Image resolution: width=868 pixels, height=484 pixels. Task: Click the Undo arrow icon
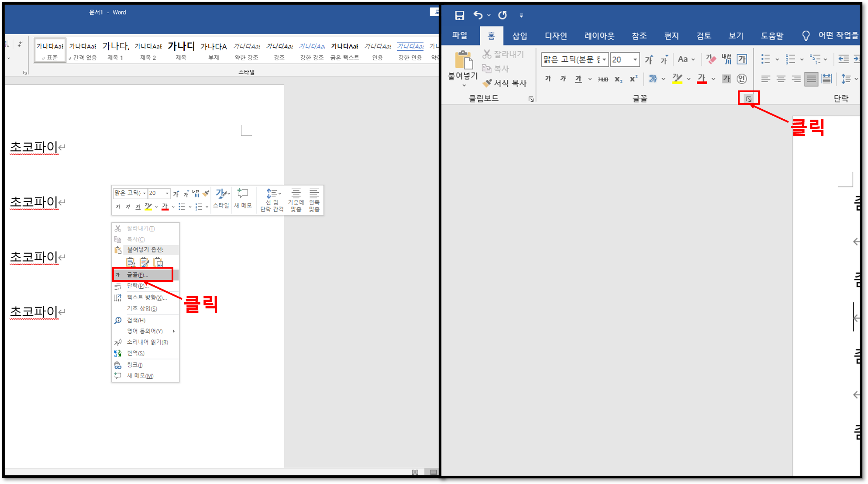click(x=478, y=16)
